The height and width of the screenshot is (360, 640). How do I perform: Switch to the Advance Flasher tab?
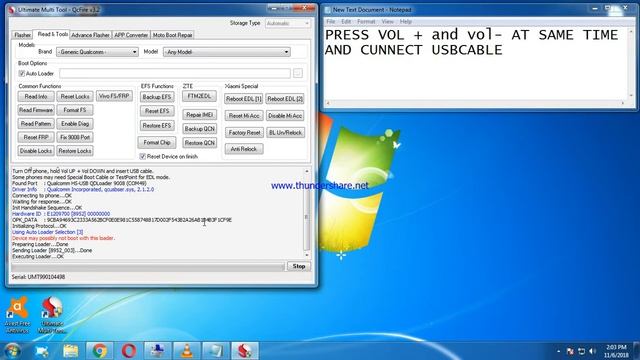(x=90, y=35)
